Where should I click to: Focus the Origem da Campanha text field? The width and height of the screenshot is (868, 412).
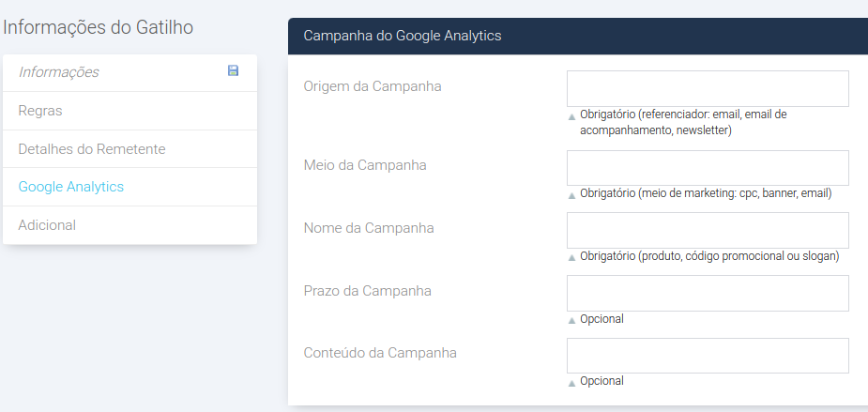708,88
